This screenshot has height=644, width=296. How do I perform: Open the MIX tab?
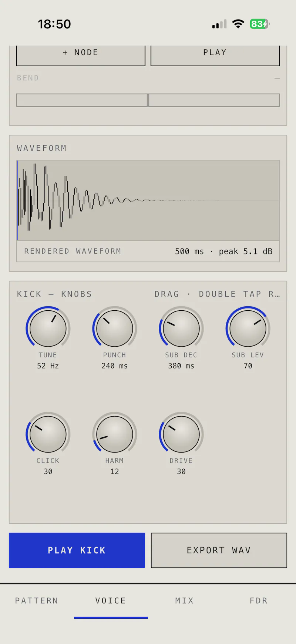coord(185,601)
